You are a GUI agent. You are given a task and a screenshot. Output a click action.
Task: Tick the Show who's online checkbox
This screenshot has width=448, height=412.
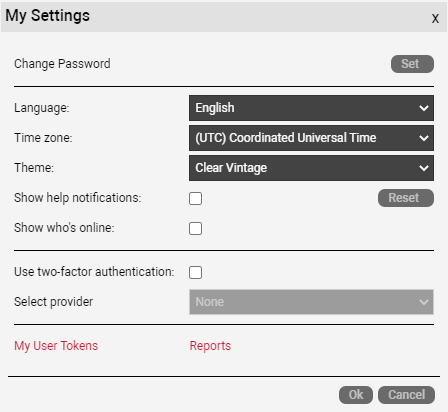point(195,228)
